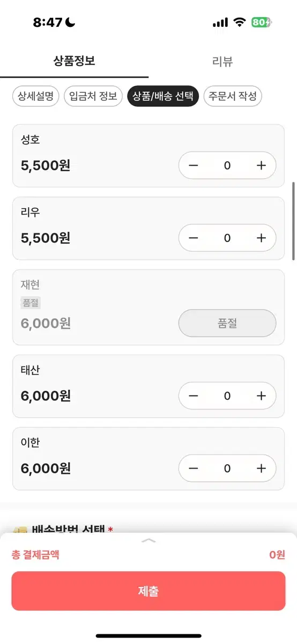The image size is (297, 644).
Task: Decrease 성호 quantity with minus icon
Action: point(194,165)
